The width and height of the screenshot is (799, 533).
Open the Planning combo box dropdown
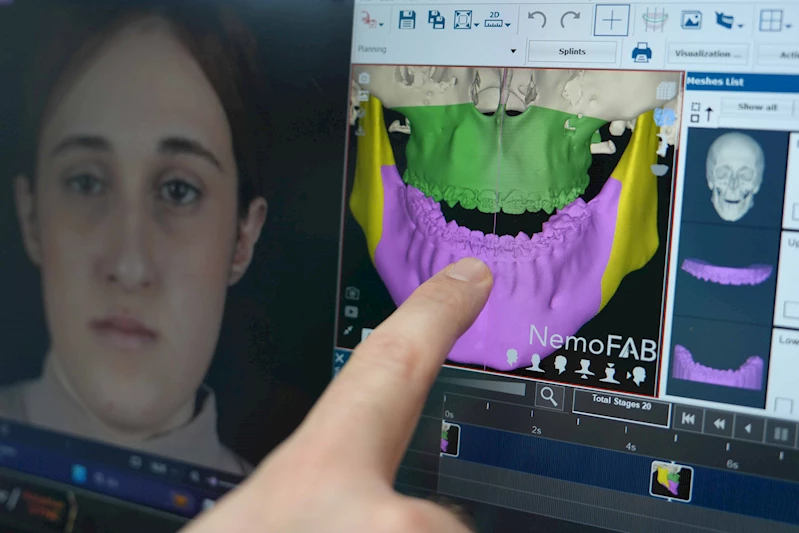(513, 51)
